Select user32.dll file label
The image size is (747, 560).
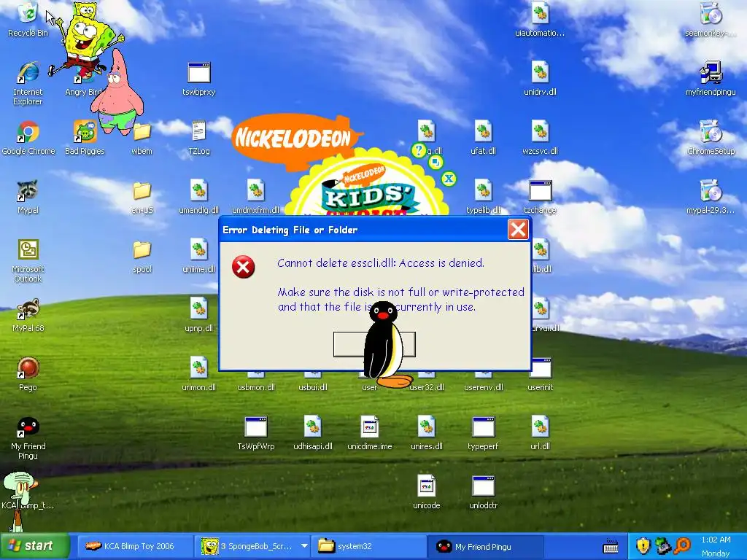[427, 387]
